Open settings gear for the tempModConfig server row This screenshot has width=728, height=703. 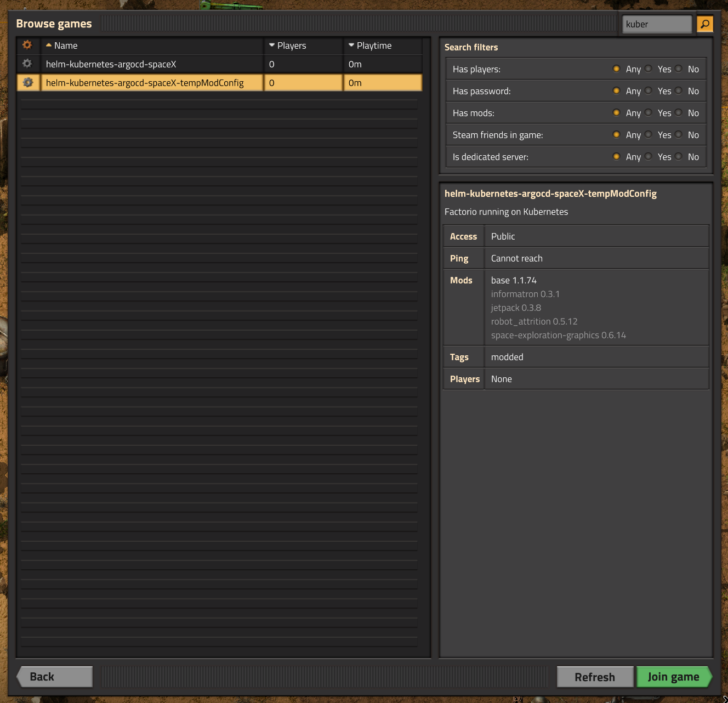28,82
